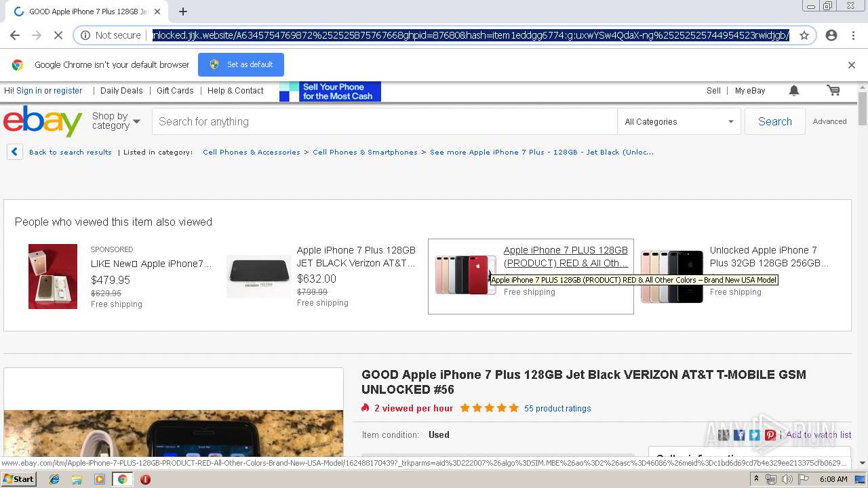The height and width of the screenshot is (488, 868).
Task: Open My eBay menu
Action: 750,91
